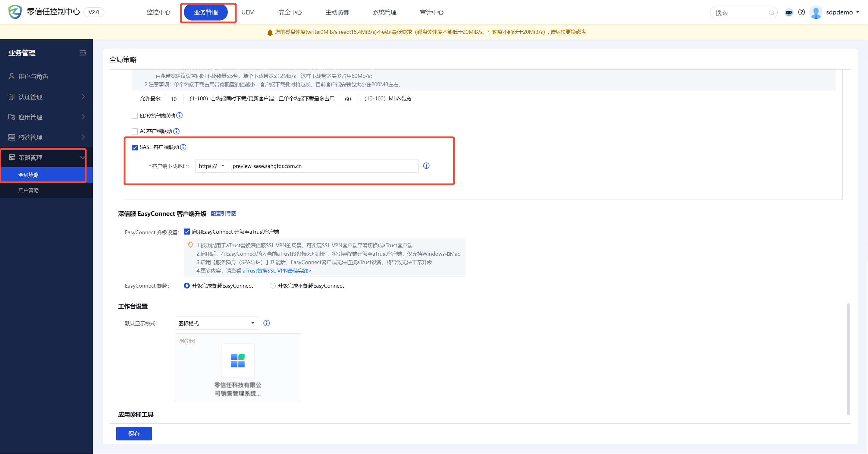Click info icon beside 图标模式 dropdown
The height and width of the screenshot is (454, 868).
pos(267,323)
